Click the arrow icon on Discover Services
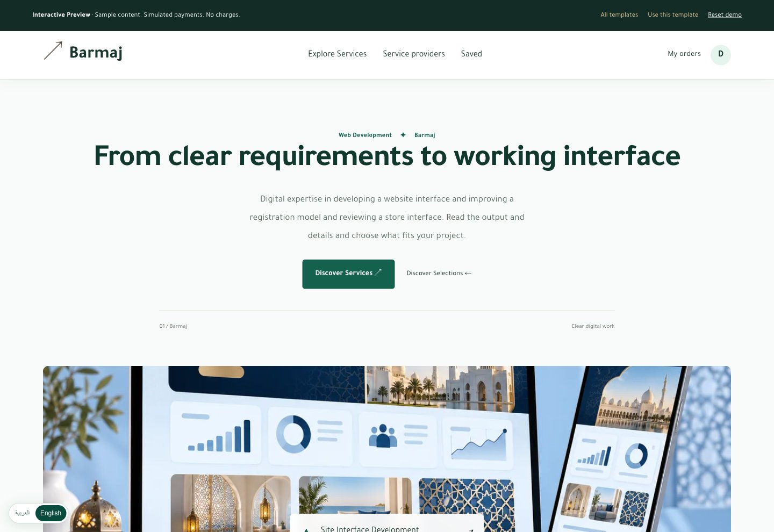Image resolution: width=774 pixels, height=532 pixels. 378,272
